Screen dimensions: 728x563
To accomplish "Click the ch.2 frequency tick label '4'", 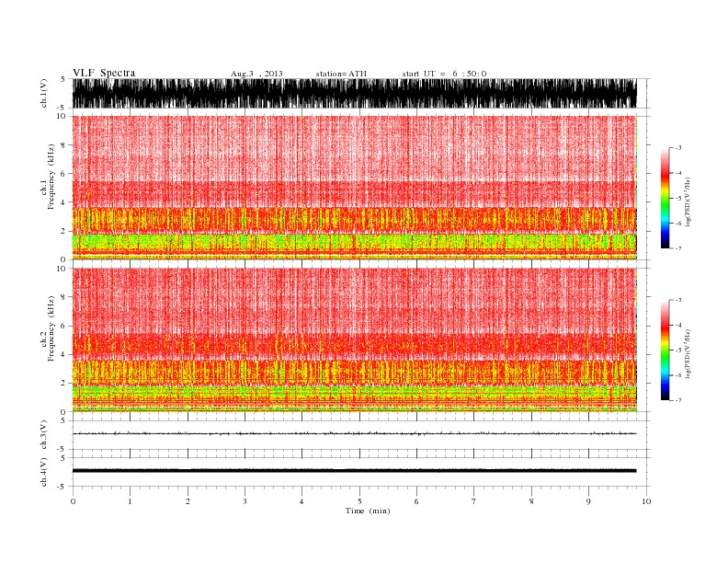I will (x=63, y=355).
